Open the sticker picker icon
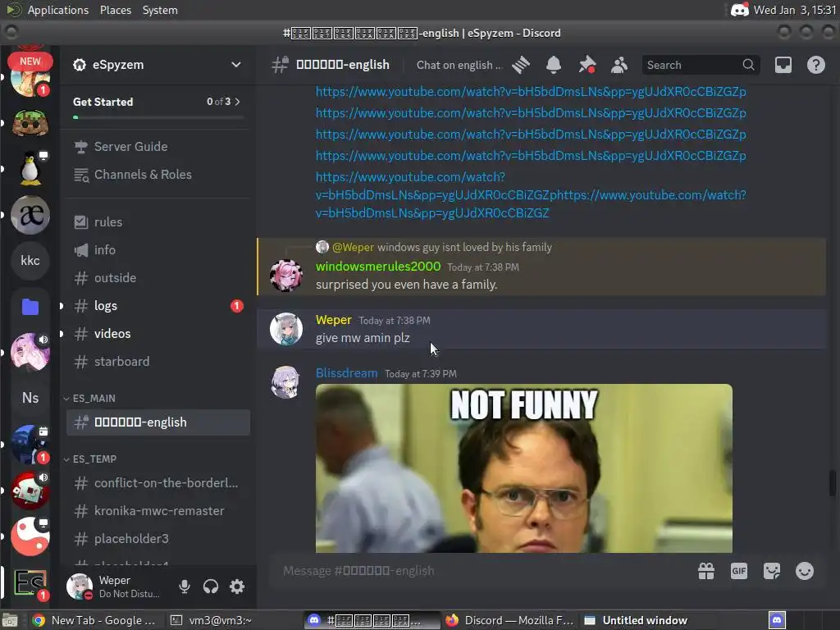Image resolution: width=840 pixels, height=630 pixels. pyautogui.click(x=771, y=571)
